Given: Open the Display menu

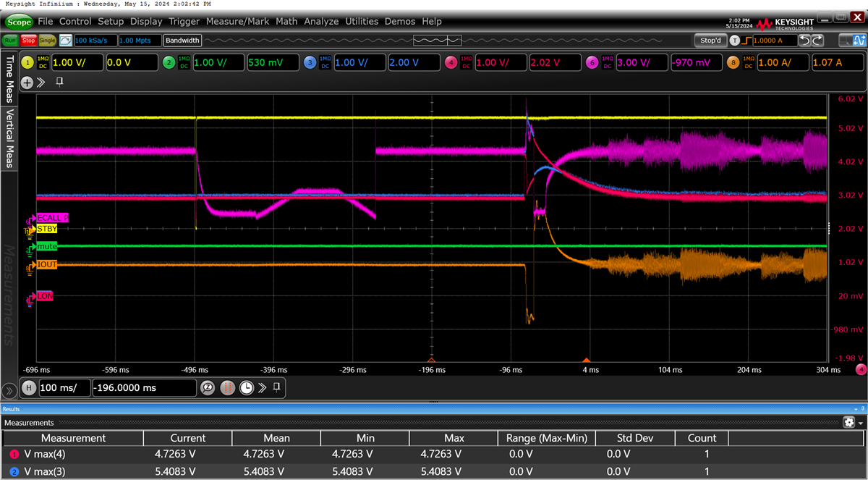Looking at the screenshot, I should (x=147, y=22).
